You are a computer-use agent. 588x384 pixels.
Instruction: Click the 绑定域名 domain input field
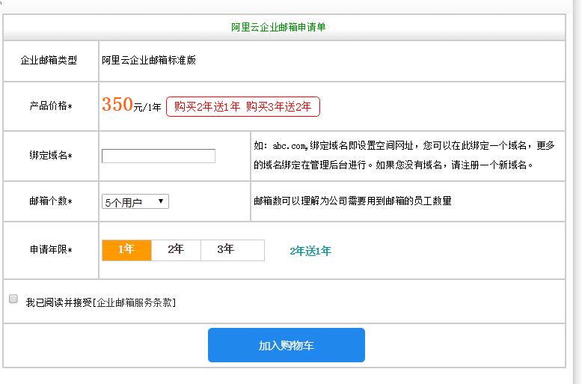click(x=159, y=156)
